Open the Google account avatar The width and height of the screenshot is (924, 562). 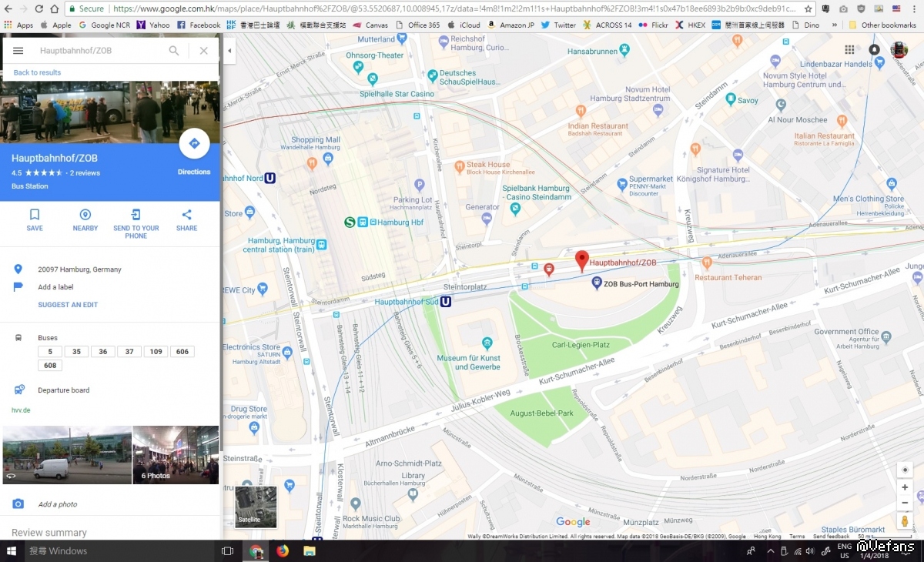pos(899,50)
